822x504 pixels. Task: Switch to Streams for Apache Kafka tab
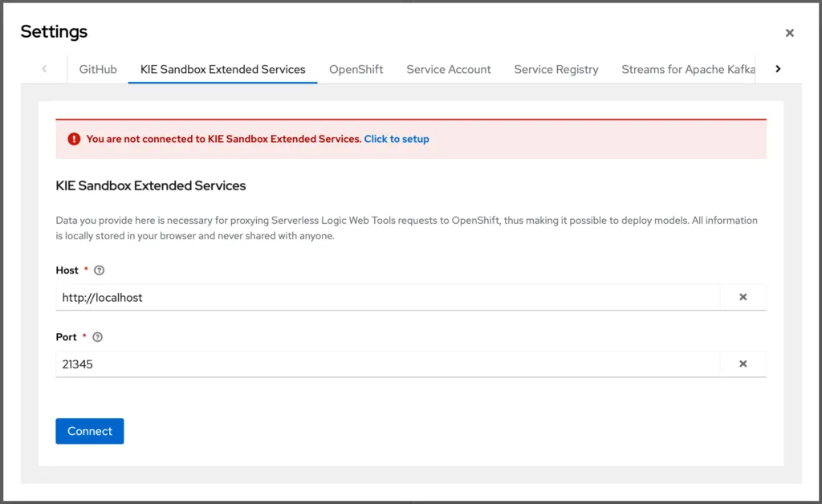688,69
